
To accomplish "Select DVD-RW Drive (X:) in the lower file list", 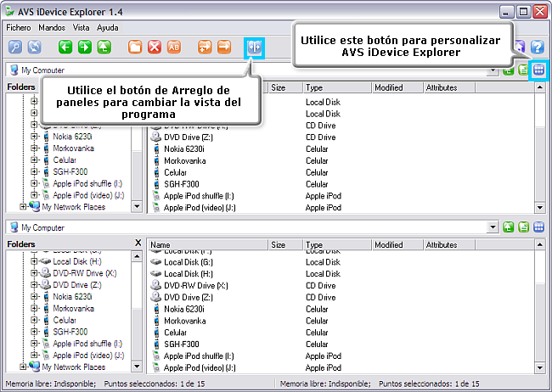I will point(195,286).
